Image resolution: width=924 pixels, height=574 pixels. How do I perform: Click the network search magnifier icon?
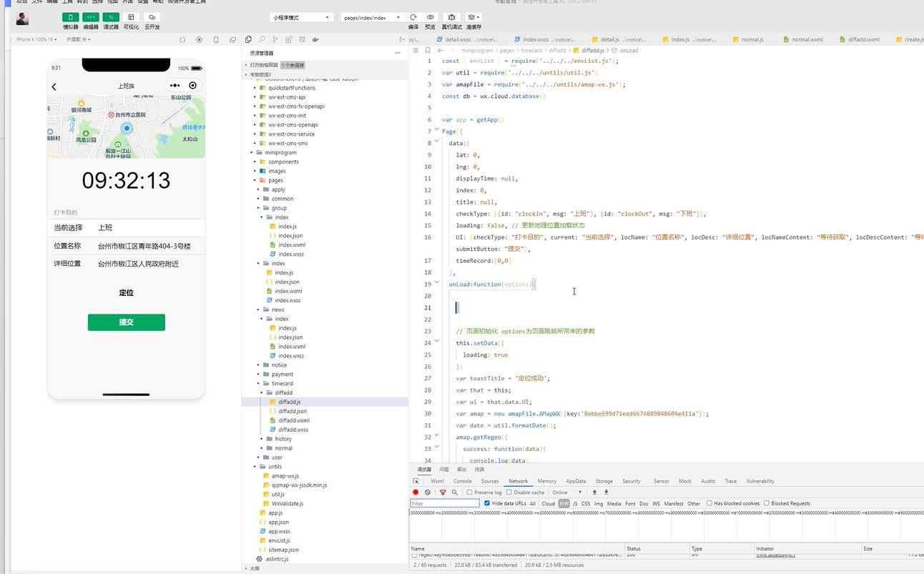[454, 493]
